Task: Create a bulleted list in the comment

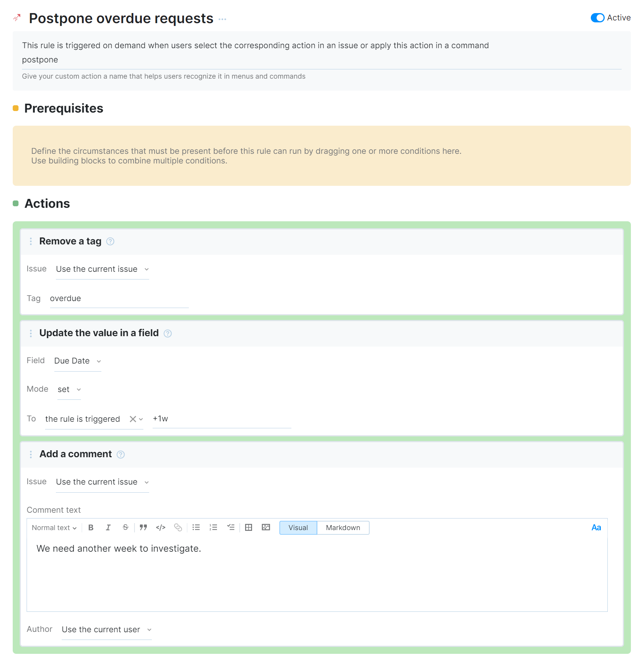Action: [196, 527]
